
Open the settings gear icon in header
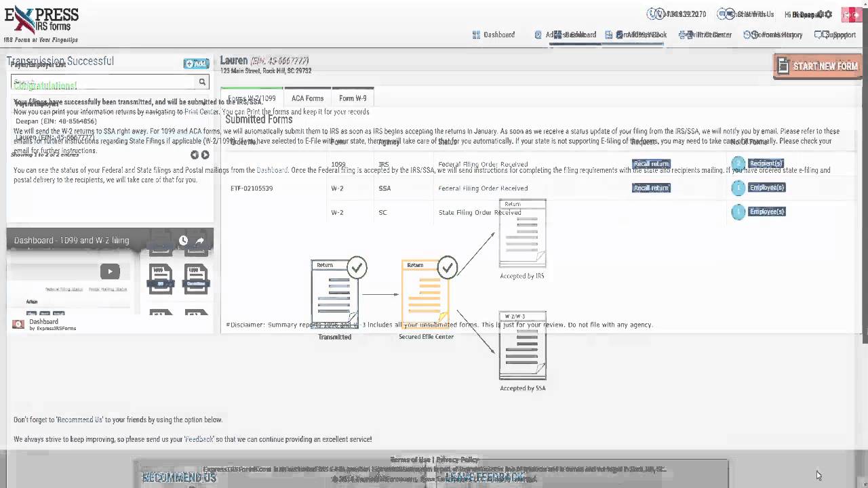pos(828,14)
